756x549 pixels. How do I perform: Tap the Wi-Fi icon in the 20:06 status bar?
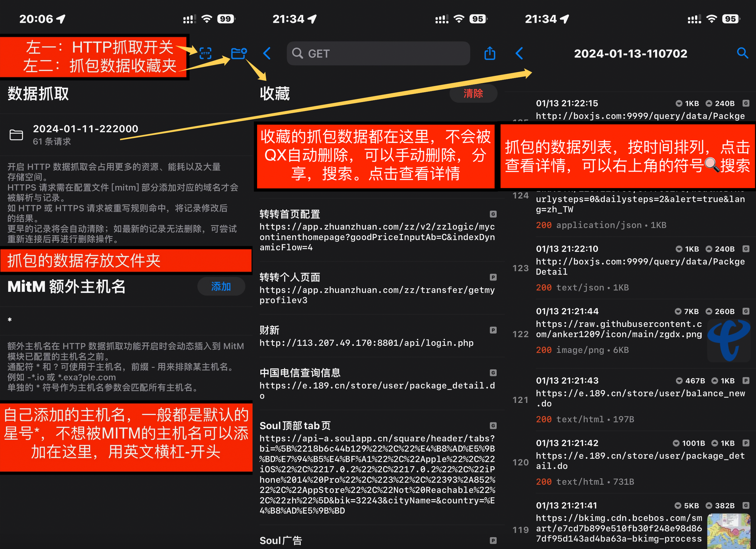[207, 19]
